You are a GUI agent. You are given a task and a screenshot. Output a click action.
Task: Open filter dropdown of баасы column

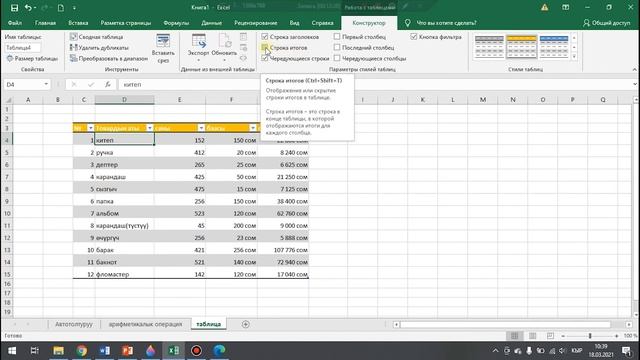click(x=253, y=128)
